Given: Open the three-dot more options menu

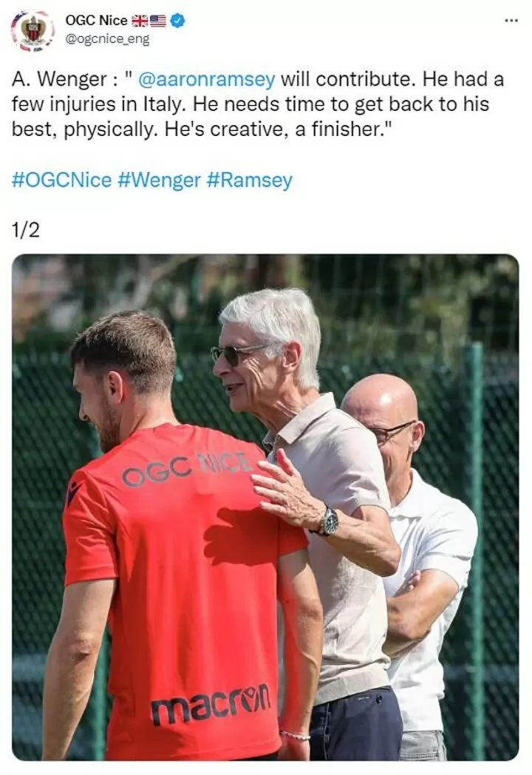Looking at the screenshot, I should [511, 21].
